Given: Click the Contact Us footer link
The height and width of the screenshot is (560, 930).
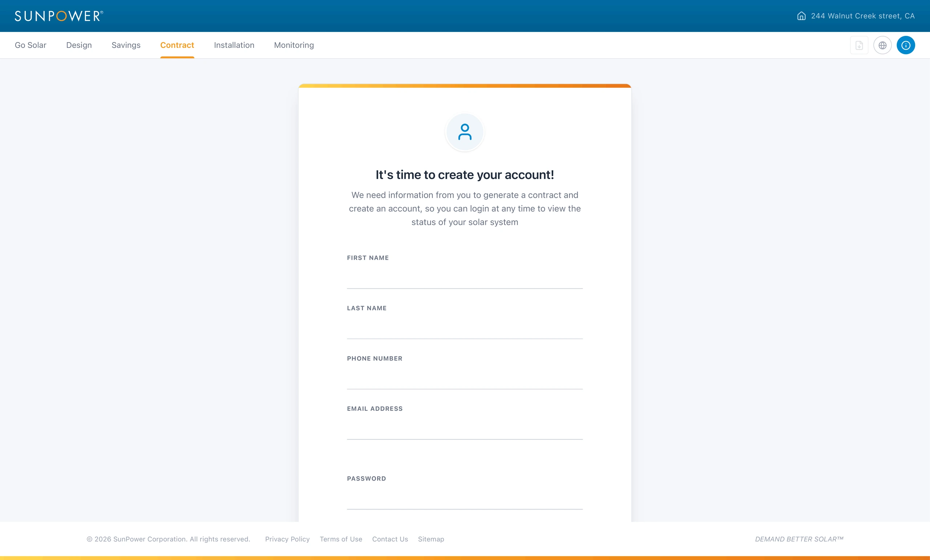Looking at the screenshot, I should point(390,539).
